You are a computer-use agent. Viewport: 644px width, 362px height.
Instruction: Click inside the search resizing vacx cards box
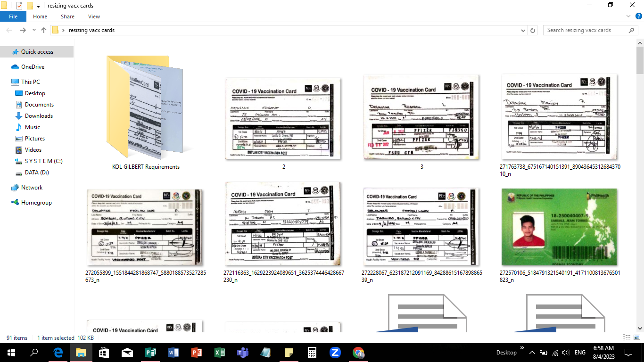tap(585, 30)
